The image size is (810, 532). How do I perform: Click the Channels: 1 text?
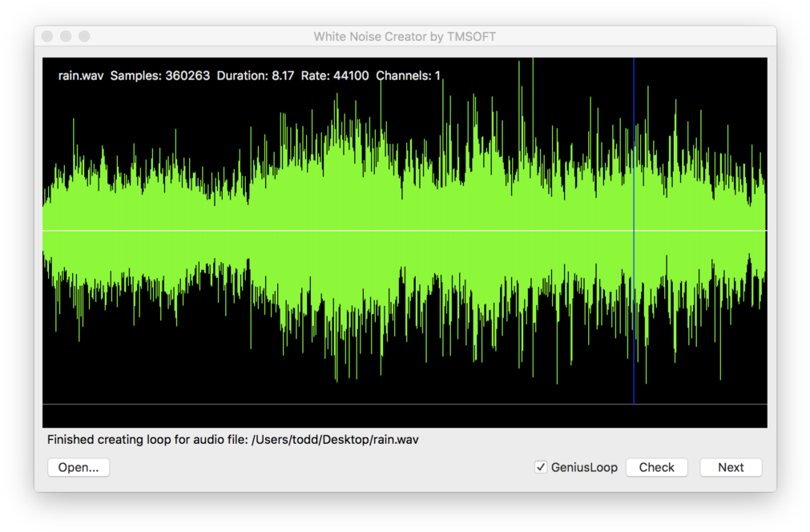click(408, 76)
